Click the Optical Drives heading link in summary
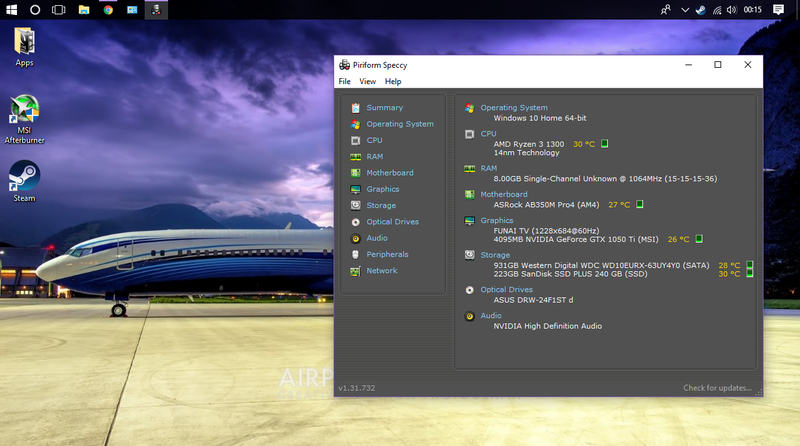 coord(506,290)
